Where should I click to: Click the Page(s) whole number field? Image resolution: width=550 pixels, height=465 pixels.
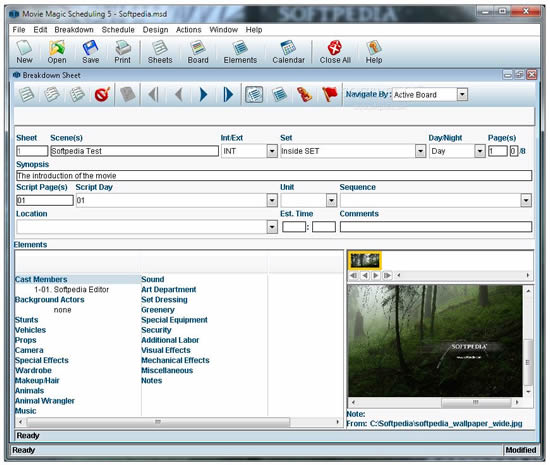point(497,151)
